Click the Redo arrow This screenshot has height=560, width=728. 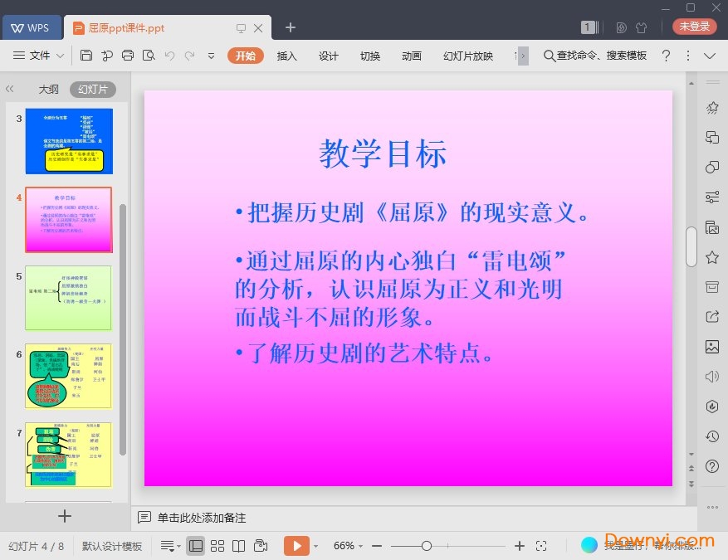coord(189,56)
